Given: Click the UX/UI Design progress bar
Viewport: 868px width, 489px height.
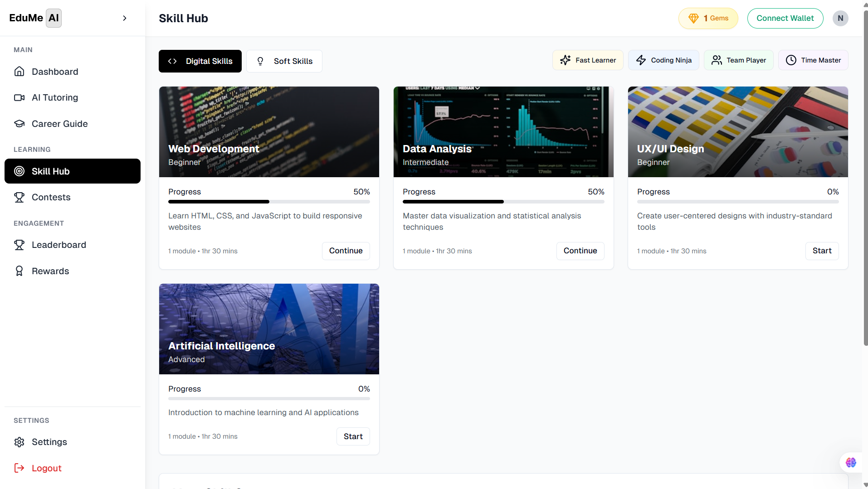Looking at the screenshot, I should click(738, 202).
